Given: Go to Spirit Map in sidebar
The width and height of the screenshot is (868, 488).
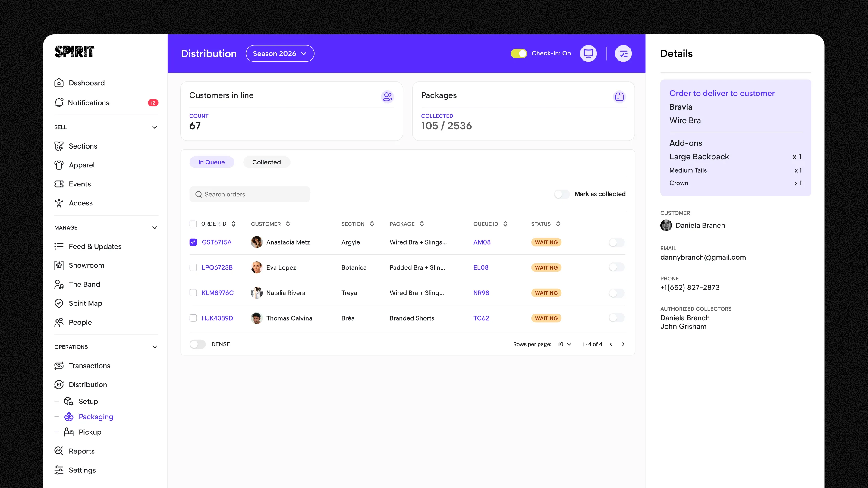Looking at the screenshot, I should click(x=85, y=303).
